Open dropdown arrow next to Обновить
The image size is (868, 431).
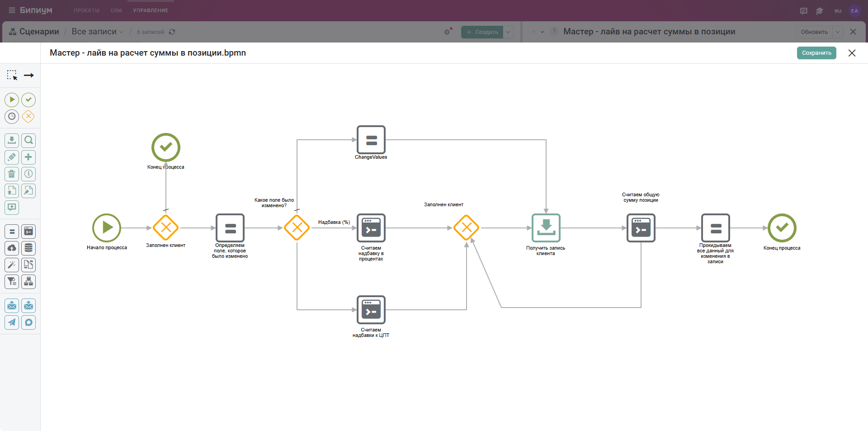click(x=838, y=32)
